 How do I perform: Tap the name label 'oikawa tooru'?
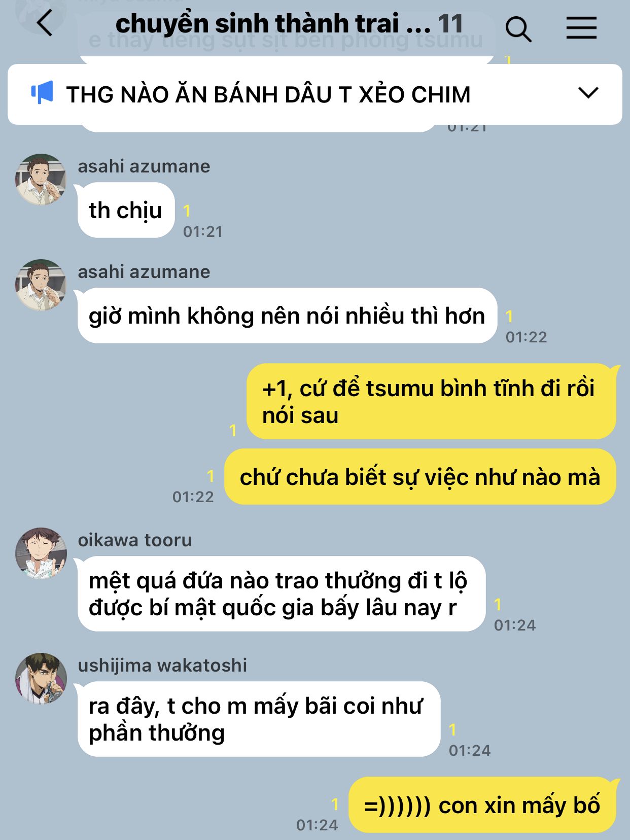[135, 540]
